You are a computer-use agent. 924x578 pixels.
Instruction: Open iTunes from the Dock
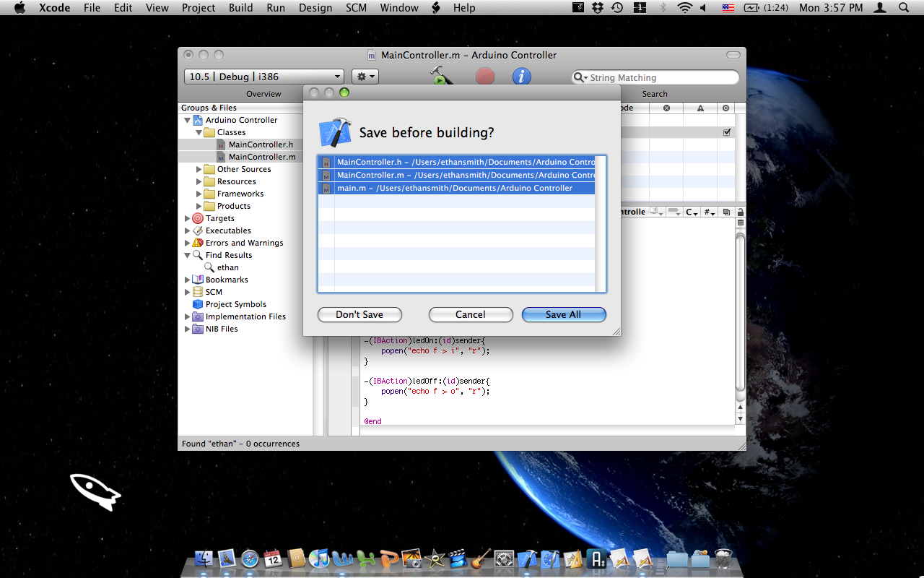(319, 558)
